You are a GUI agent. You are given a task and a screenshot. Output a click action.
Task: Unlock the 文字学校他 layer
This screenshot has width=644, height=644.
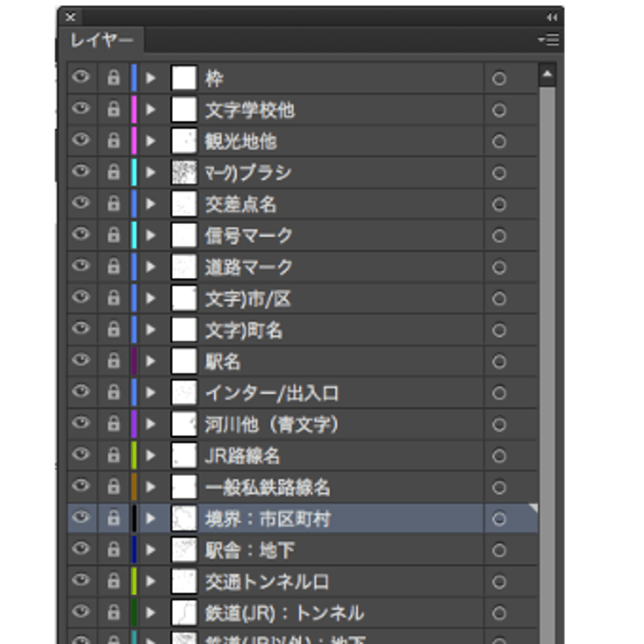(x=113, y=108)
